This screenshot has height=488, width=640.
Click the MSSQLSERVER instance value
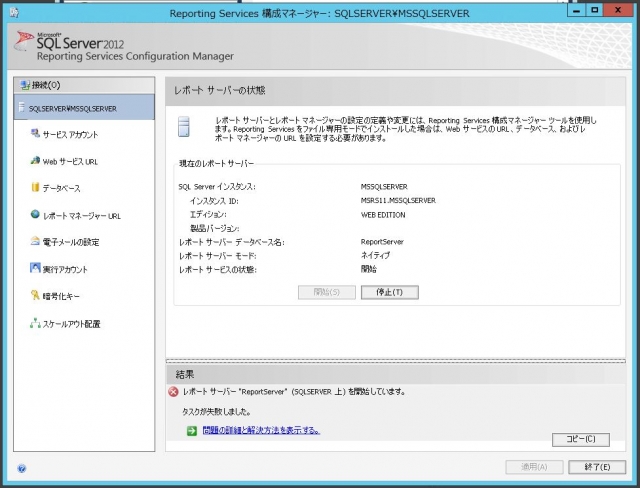pyautogui.click(x=384, y=186)
